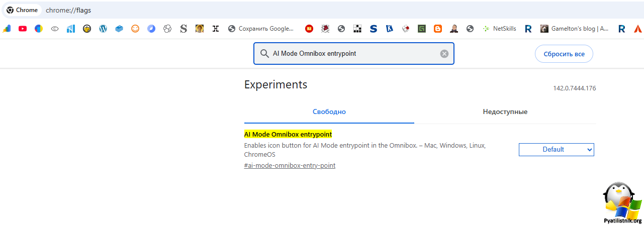Click the AI Mode Omnibox entrypoint title
644x225 pixels.
(x=288, y=134)
